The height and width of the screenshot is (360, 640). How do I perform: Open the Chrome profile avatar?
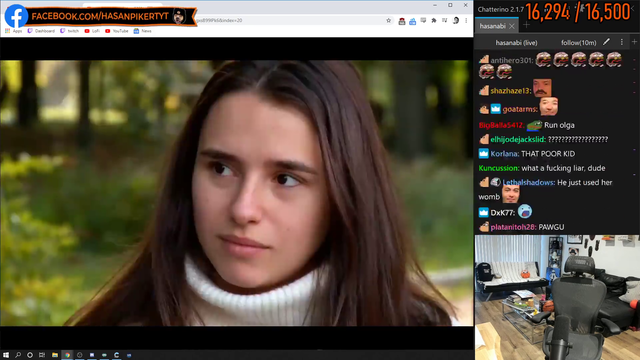(x=456, y=20)
